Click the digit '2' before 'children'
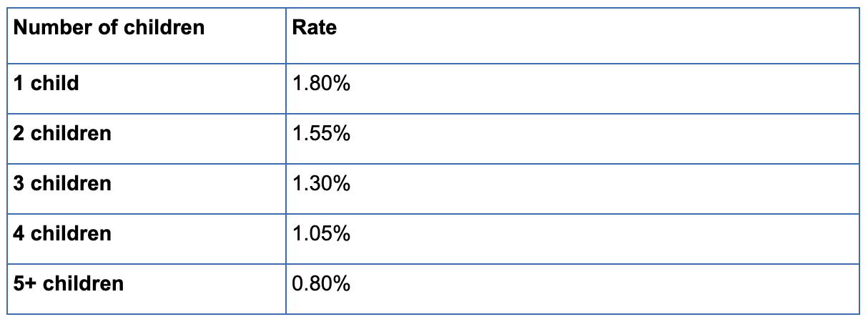 tap(19, 134)
